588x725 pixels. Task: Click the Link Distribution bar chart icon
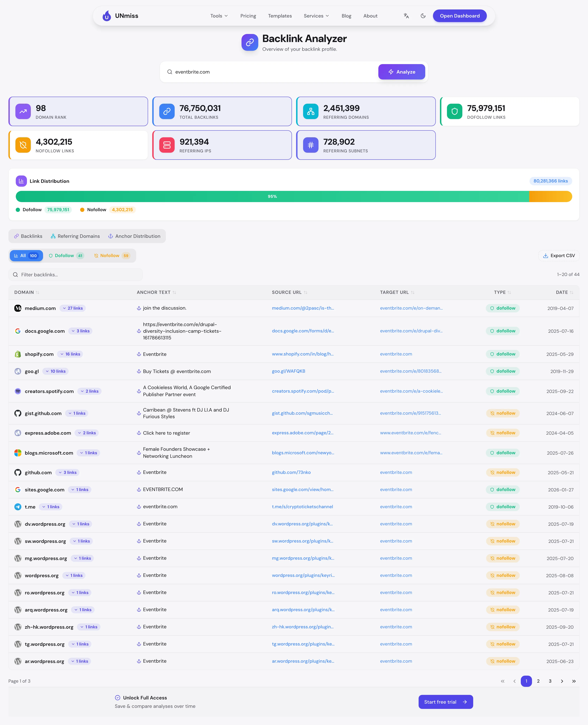tap(21, 181)
